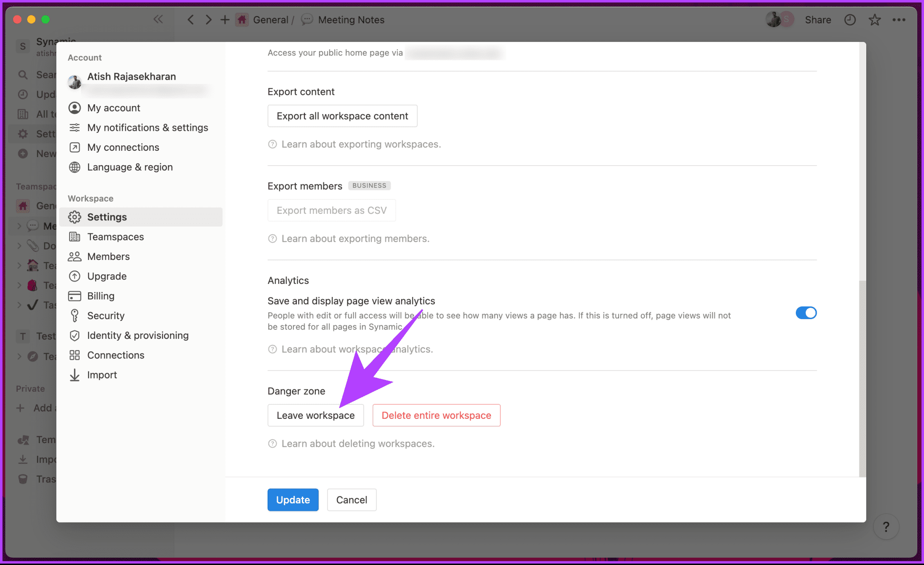This screenshot has width=924, height=565.
Task: Expand the paperclip page chevron in background sidebar
Action: 19,245
